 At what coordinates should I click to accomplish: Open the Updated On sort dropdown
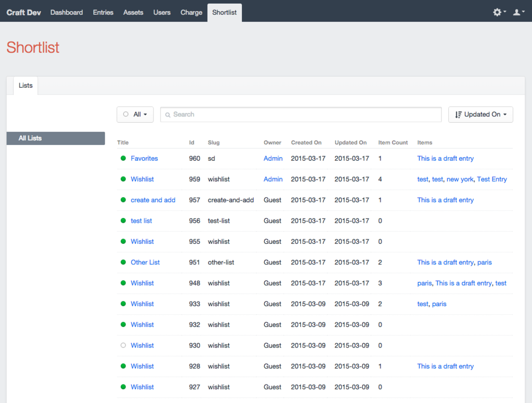click(x=481, y=115)
